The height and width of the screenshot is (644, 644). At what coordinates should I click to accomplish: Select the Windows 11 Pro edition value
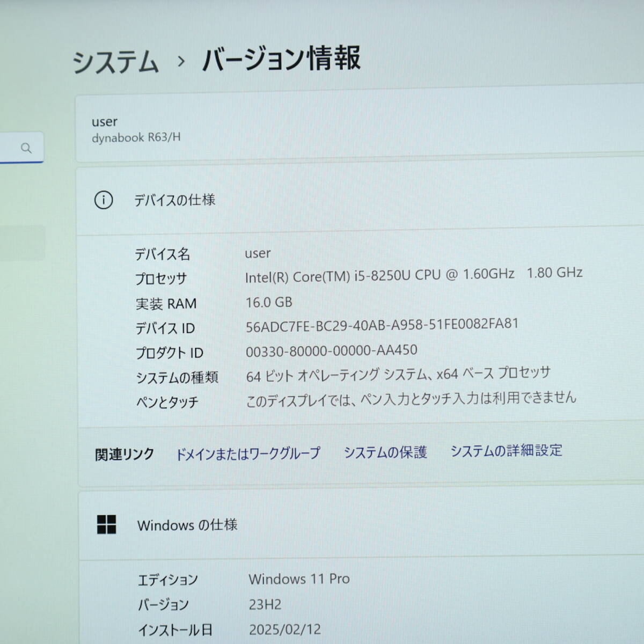[299, 579]
